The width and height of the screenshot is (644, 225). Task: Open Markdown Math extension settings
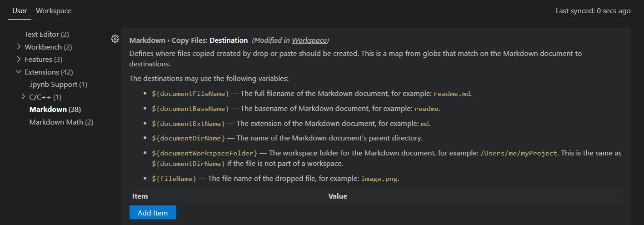point(61,122)
